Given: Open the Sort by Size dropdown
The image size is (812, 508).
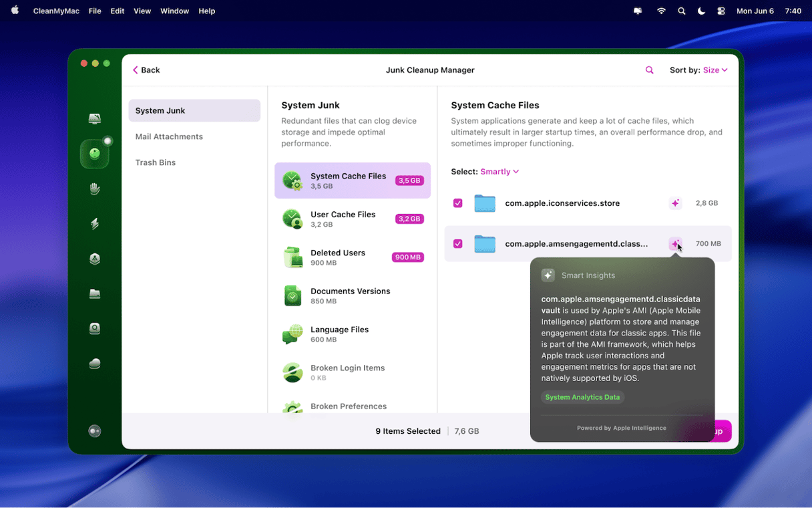Looking at the screenshot, I should 715,70.
